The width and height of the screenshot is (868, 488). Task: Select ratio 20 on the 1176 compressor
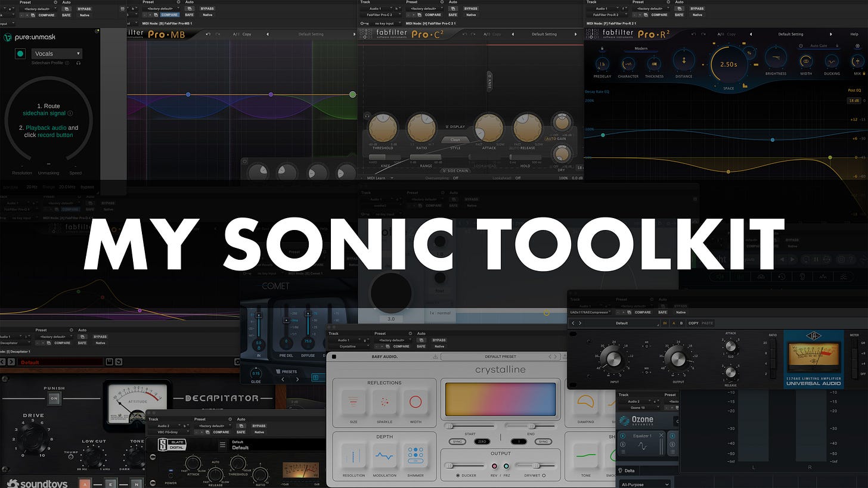click(x=773, y=344)
